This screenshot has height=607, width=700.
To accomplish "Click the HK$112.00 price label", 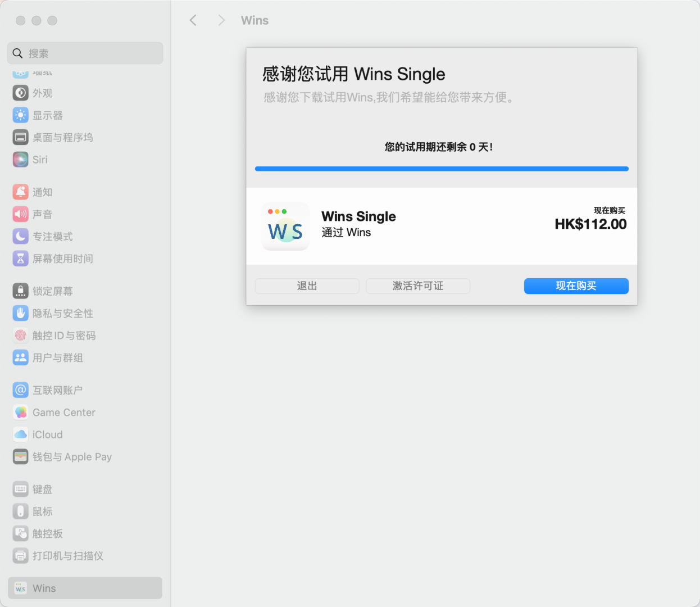I will 590,224.
